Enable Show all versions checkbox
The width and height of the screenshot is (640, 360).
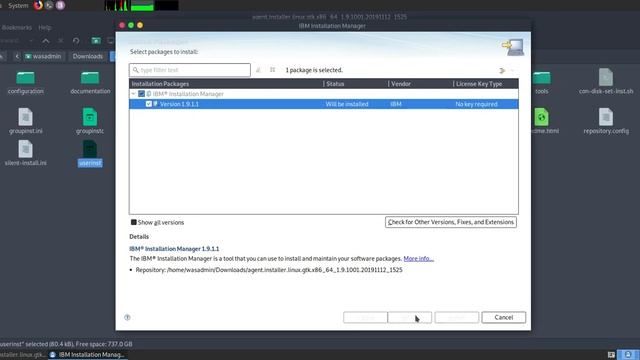click(133, 222)
